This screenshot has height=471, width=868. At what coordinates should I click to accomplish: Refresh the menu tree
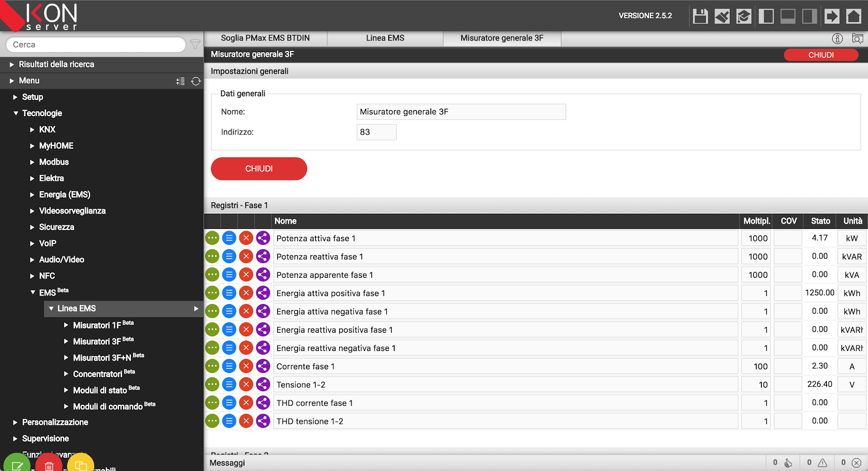click(x=196, y=81)
